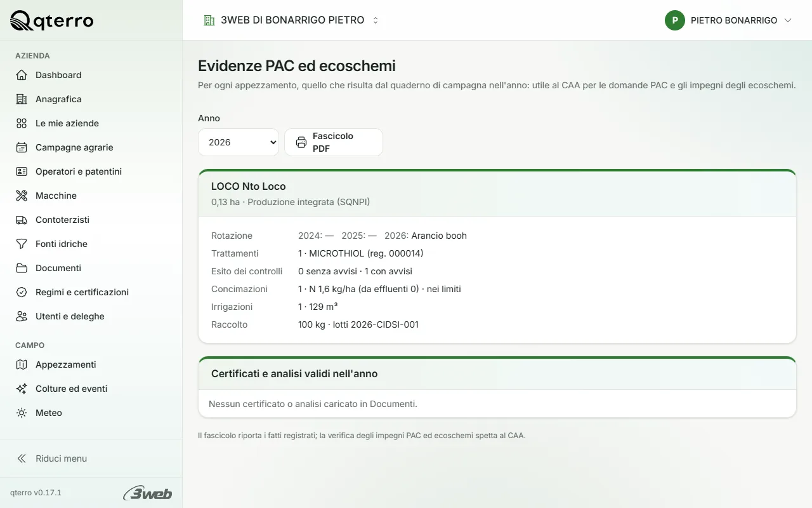This screenshot has width=812, height=508.
Task: Click the qterro v0.17.1 version text
Action: click(x=36, y=493)
